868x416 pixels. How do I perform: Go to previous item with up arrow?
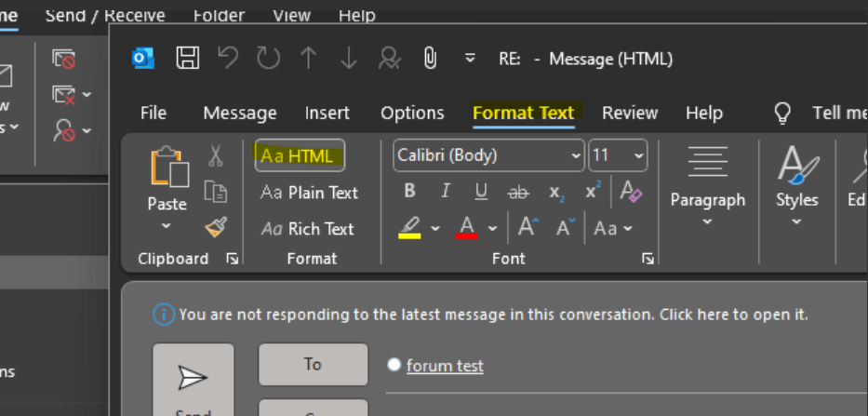tap(308, 58)
